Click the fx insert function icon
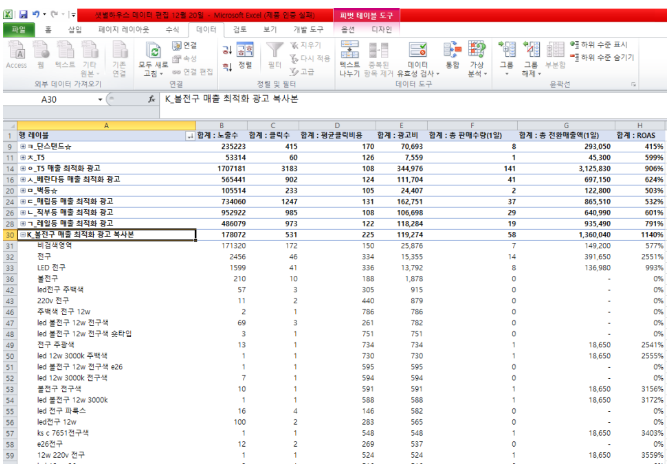Image resolution: width=668 pixels, height=472 pixels. tap(151, 99)
